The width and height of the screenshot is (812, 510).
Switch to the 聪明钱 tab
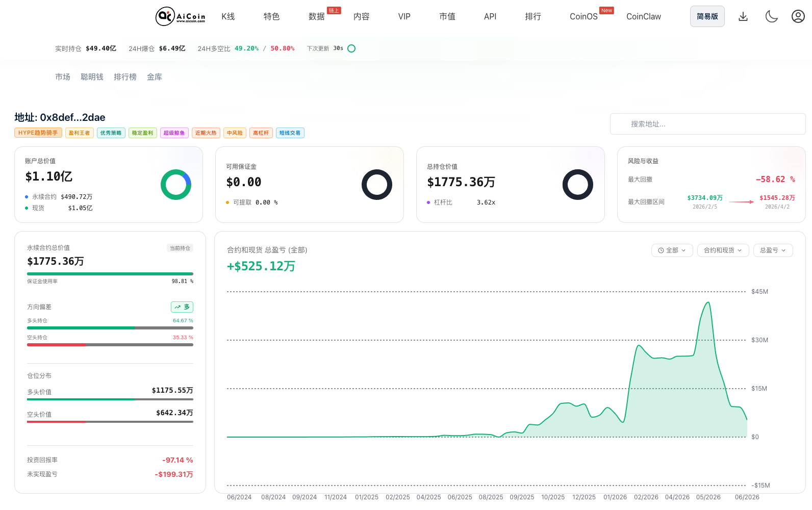point(92,77)
